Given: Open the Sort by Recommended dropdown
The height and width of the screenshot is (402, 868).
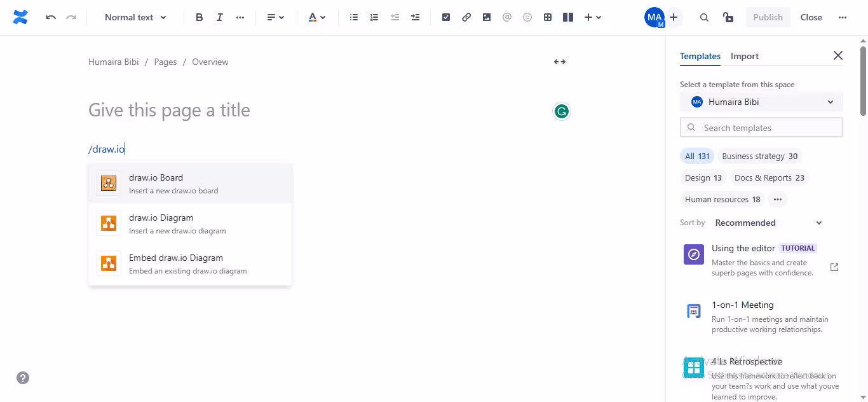Looking at the screenshot, I should pos(769,223).
